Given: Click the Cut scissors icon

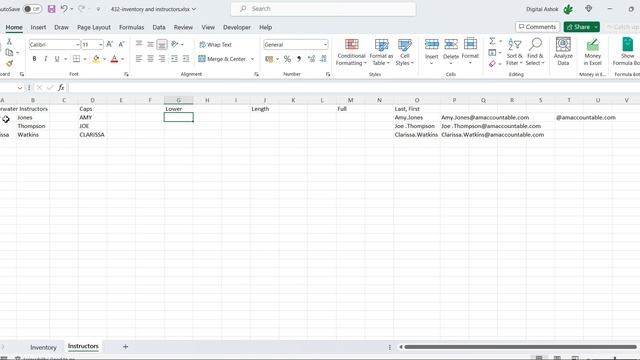Looking at the screenshot, I should click(x=9, y=42).
